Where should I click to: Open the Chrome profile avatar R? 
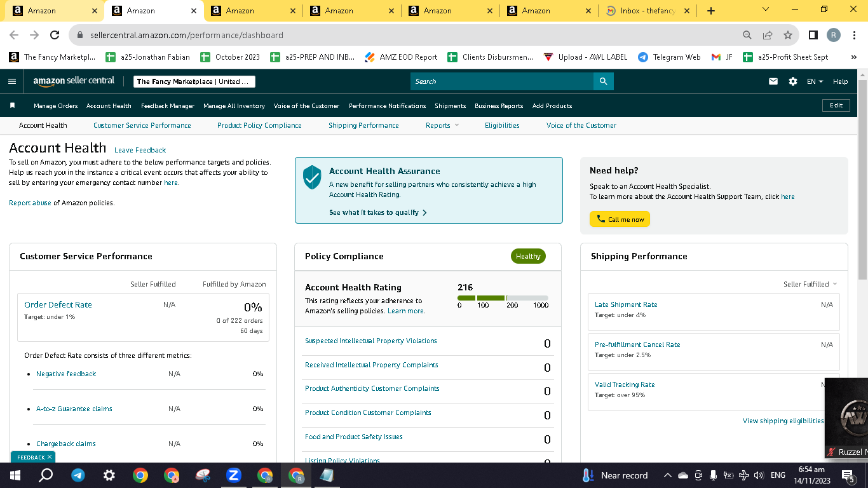834,35
